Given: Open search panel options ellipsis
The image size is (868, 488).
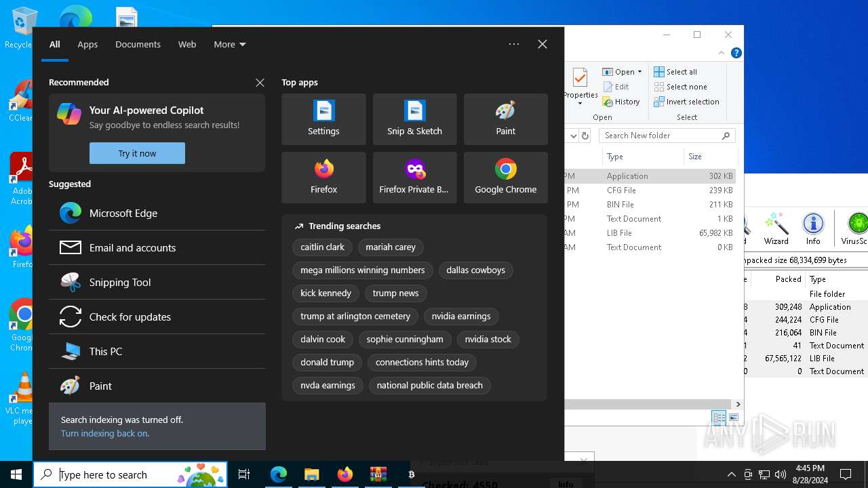Looking at the screenshot, I should (x=514, y=44).
